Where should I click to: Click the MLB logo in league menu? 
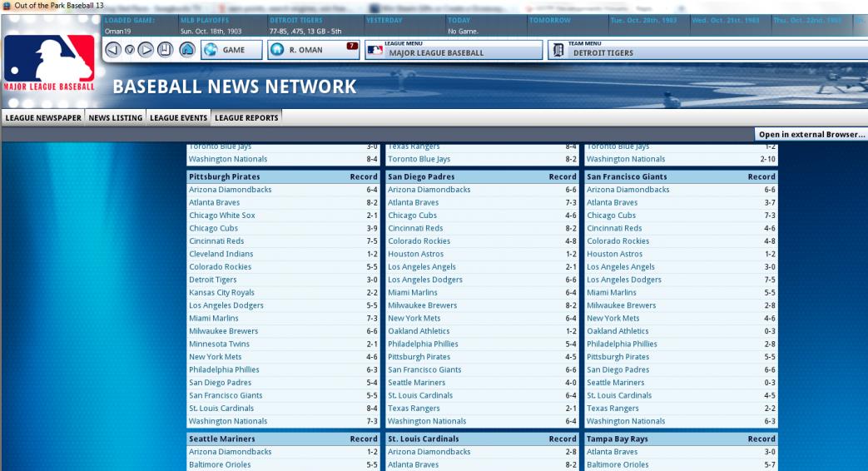(374, 51)
